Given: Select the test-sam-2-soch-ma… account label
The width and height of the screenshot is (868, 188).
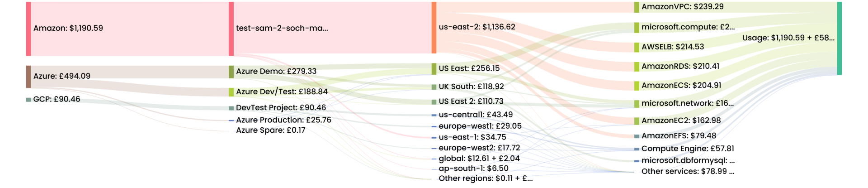Looking at the screenshot, I should click(282, 28).
